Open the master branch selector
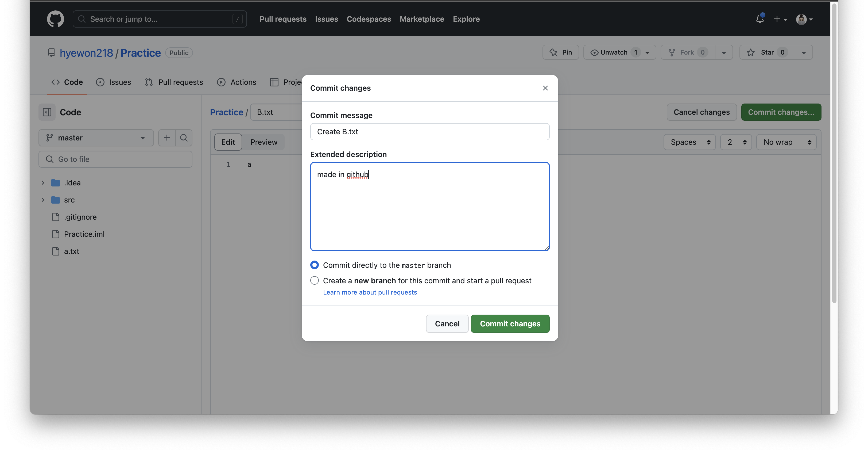Viewport: 868px width, 454px height. (x=96, y=138)
